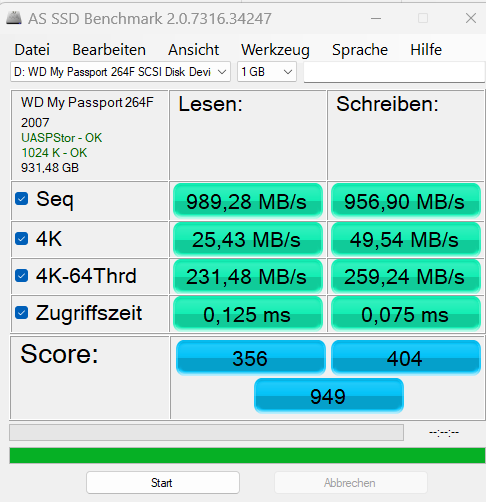Start the benchmark with Start button

(x=163, y=482)
